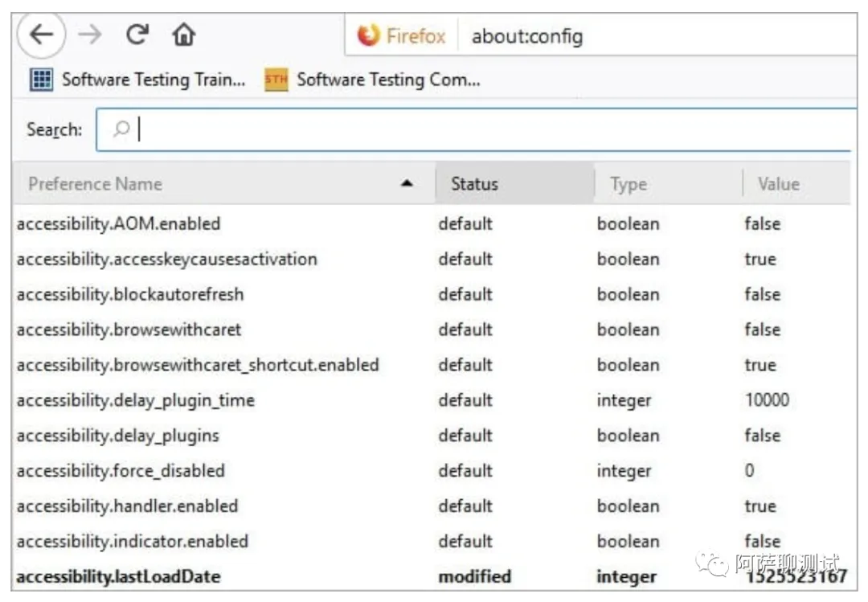Click the magnifier icon in the search box
The height and width of the screenshot is (602, 868).
coord(121,129)
